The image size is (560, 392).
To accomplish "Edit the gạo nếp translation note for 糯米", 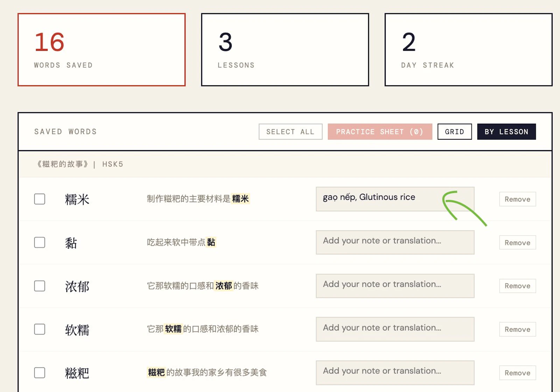I will click(395, 199).
